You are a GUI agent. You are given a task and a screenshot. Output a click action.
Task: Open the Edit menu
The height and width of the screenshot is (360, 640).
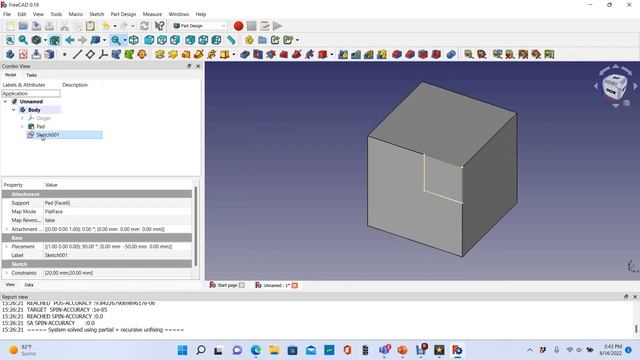(x=22, y=14)
